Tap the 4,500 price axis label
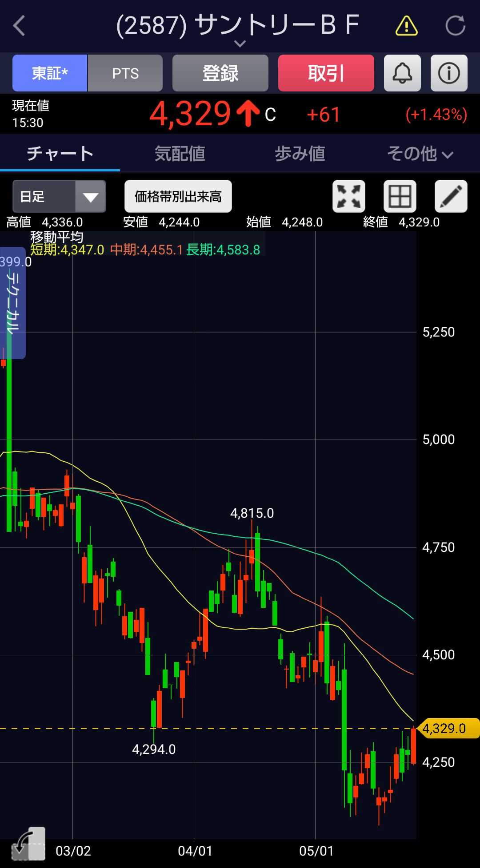This screenshot has height=868, width=480. pyautogui.click(x=439, y=654)
